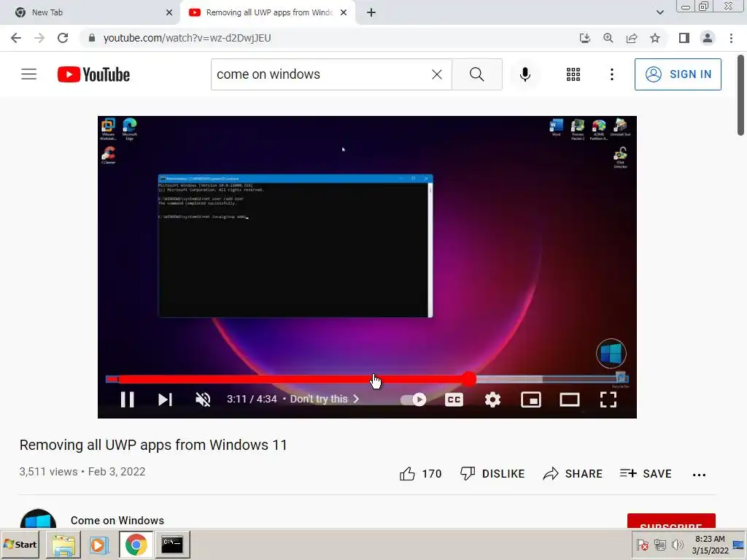Click the Chrome taskbar button
The height and width of the screenshot is (560, 747).
[x=136, y=544]
